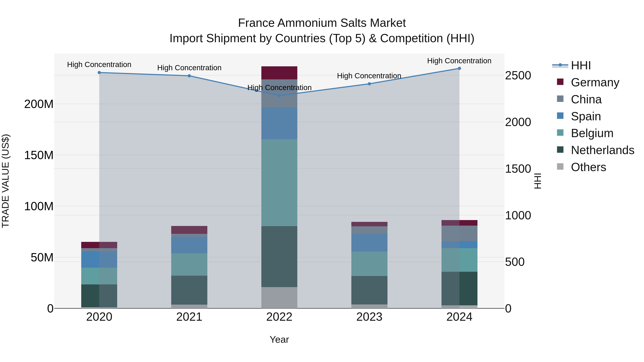The image size is (644, 362).
Task: Select the 2022 Netherlands bar segment
Action: point(279,257)
